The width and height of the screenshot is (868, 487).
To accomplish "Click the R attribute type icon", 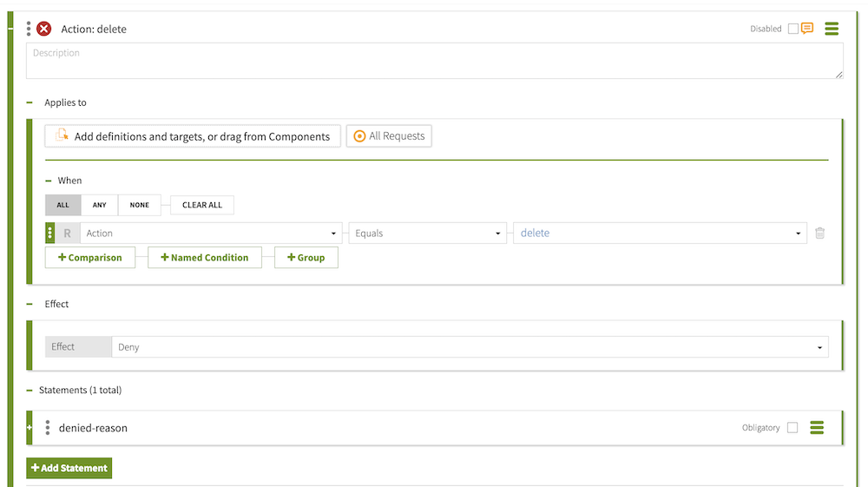I will [68, 233].
